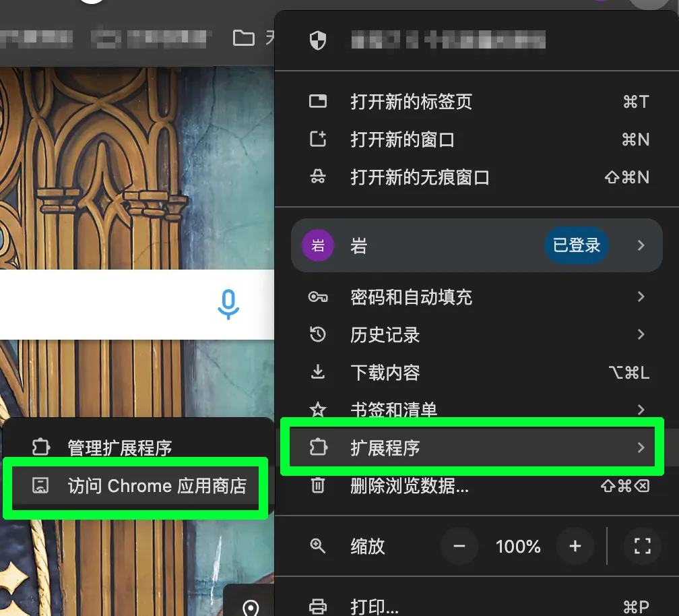Expand the 书签和清单 submenu arrow
The image size is (679, 616).
(641, 409)
